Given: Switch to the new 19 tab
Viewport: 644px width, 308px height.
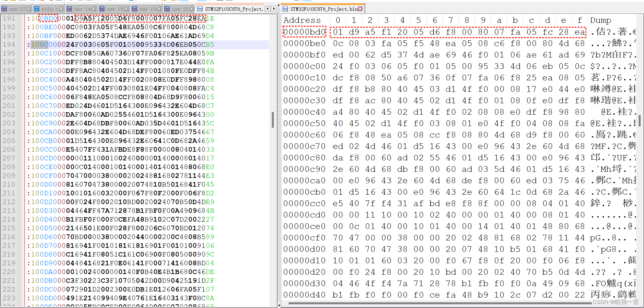Looking at the screenshot, I should point(147,9).
